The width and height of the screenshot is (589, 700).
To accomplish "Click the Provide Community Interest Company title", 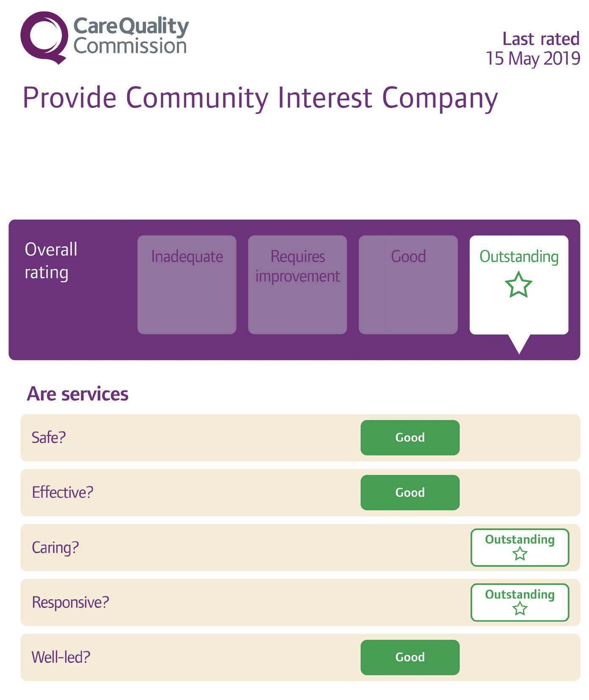I will [260, 98].
